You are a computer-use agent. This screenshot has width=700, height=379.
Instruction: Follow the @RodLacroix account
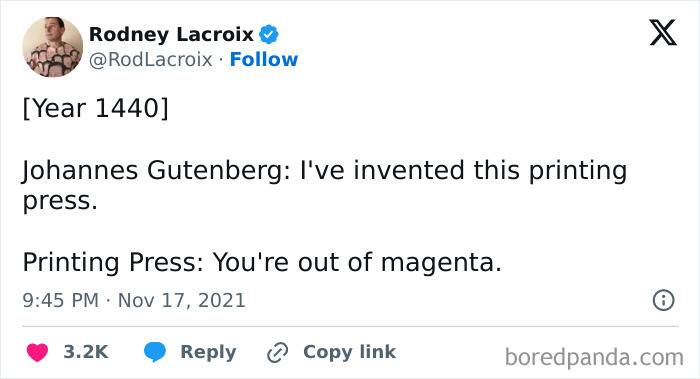[263, 59]
